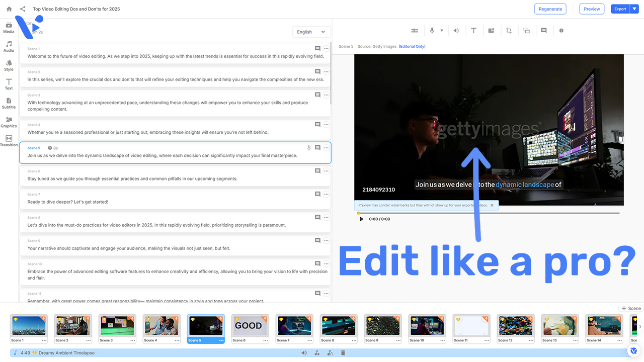
Task: Click the Scene 6 "Stay tuned" script text
Action: (132, 178)
